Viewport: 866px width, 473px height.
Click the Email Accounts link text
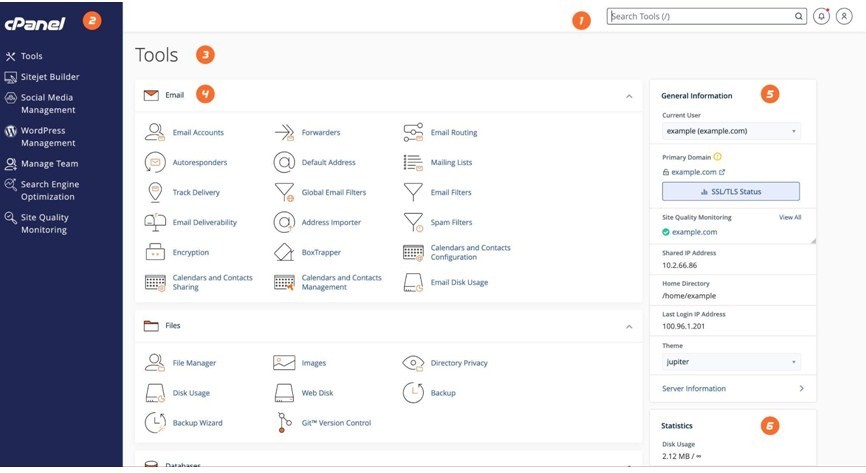coord(198,133)
